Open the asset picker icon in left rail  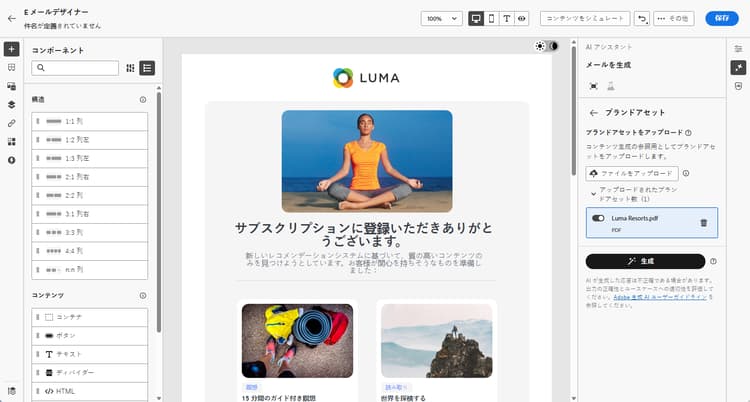(x=11, y=86)
